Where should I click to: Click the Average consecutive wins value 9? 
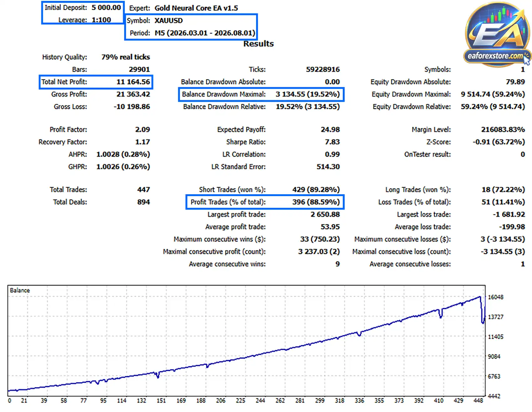pyautogui.click(x=338, y=264)
